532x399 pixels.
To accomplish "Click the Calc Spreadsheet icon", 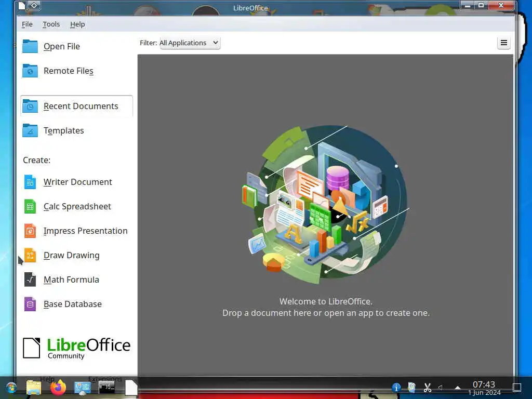I will pyautogui.click(x=30, y=206).
